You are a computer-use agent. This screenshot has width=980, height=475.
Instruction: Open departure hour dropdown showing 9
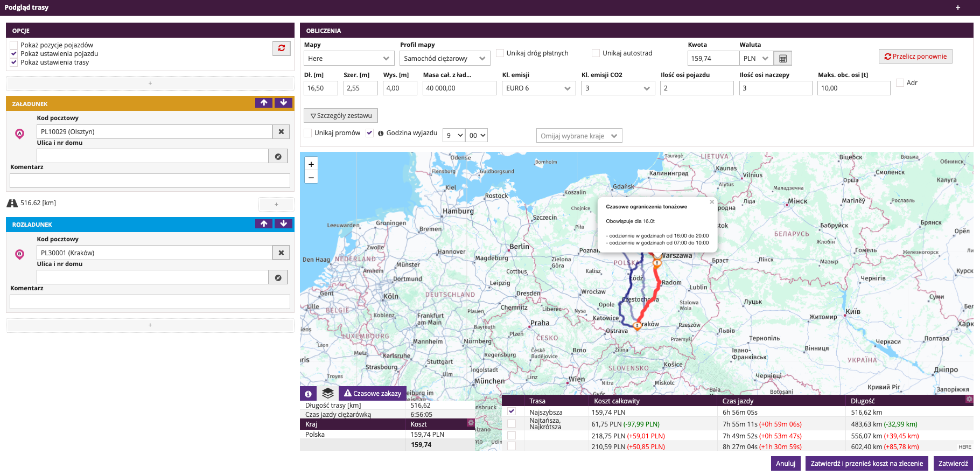[x=453, y=135]
